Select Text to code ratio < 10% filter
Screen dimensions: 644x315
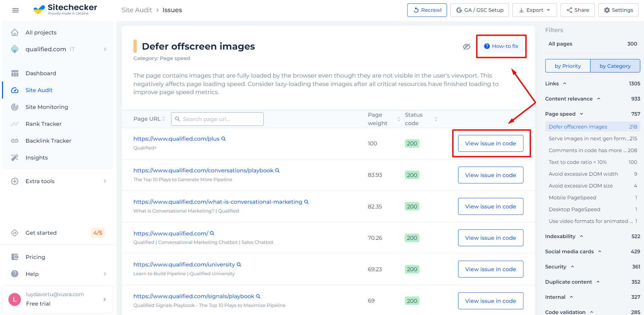click(x=592, y=162)
